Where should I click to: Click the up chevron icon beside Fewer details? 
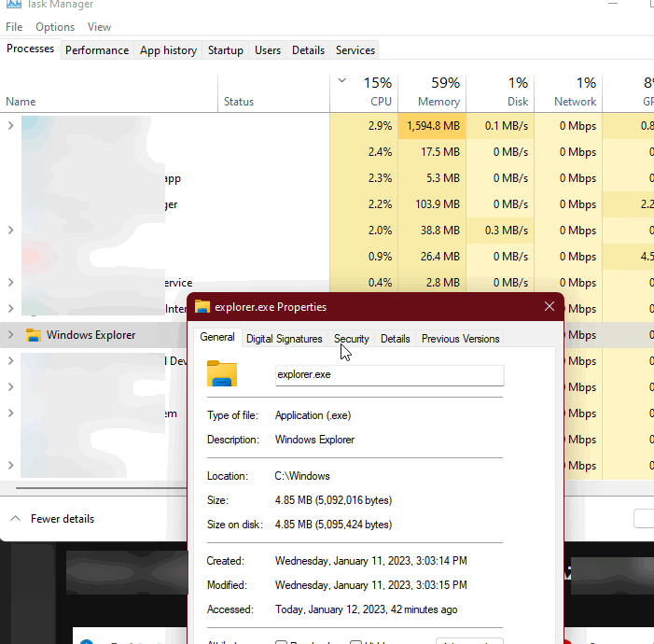[16, 518]
